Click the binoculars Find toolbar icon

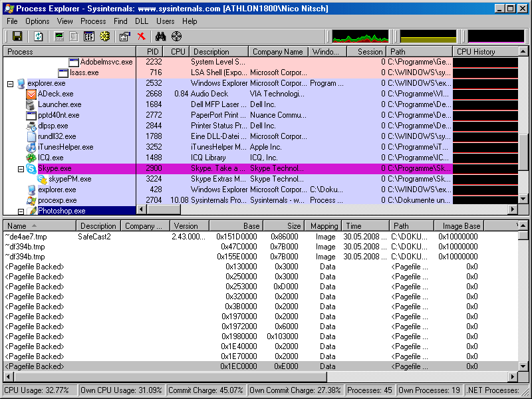[x=160, y=37]
